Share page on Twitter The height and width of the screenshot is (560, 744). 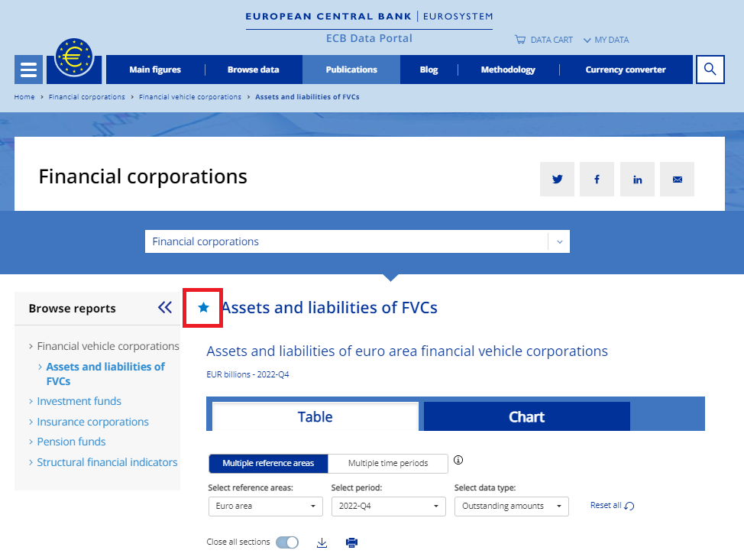pyautogui.click(x=557, y=180)
